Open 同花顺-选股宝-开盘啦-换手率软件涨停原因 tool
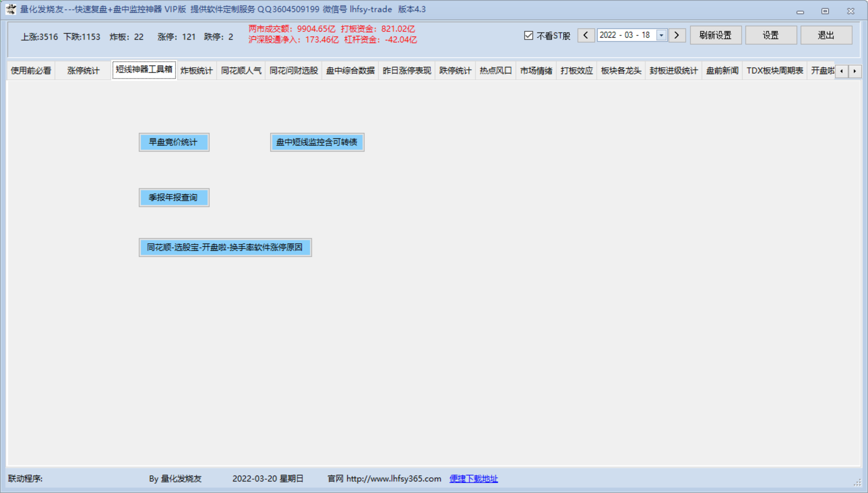 coord(225,248)
